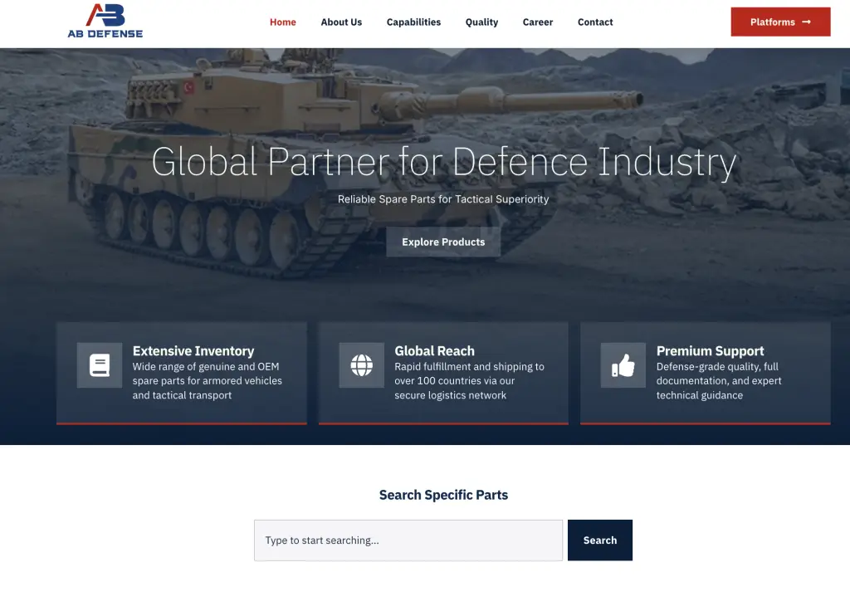
Task: Click the Global Partner for Defence Industry headline
Action: [x=443, y=162]
